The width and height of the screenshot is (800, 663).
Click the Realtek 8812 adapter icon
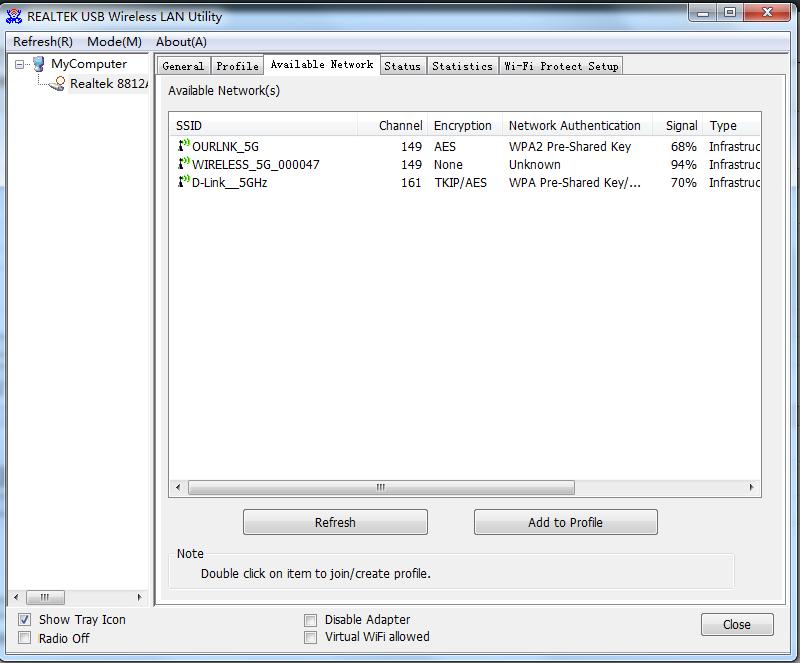point(58,84)
